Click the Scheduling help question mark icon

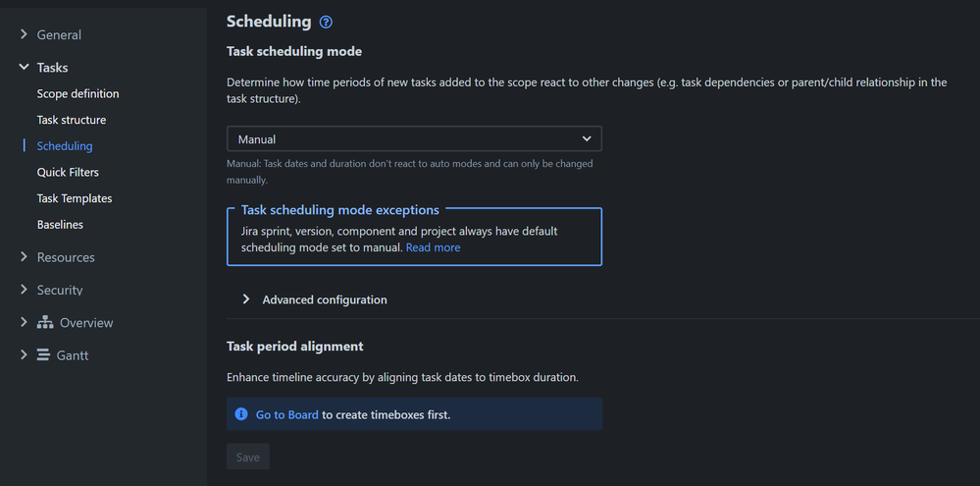pyautogui.click(x=327, y=22)
